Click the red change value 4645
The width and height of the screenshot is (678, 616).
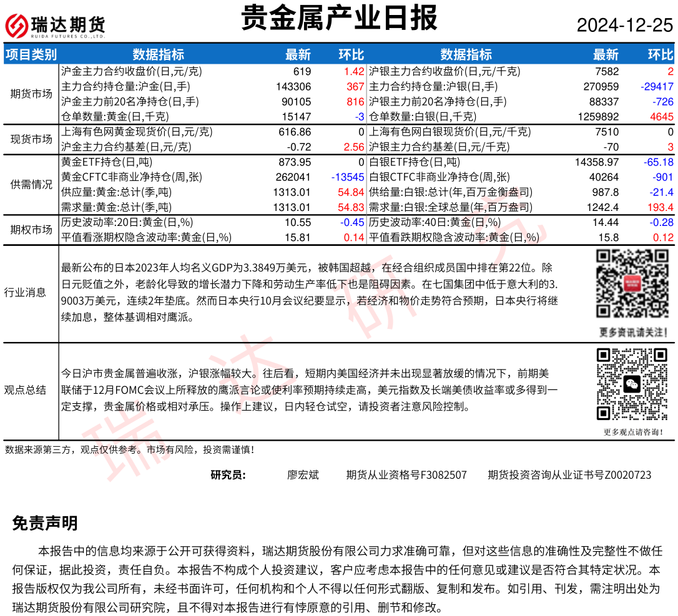[x=662, y=117]
